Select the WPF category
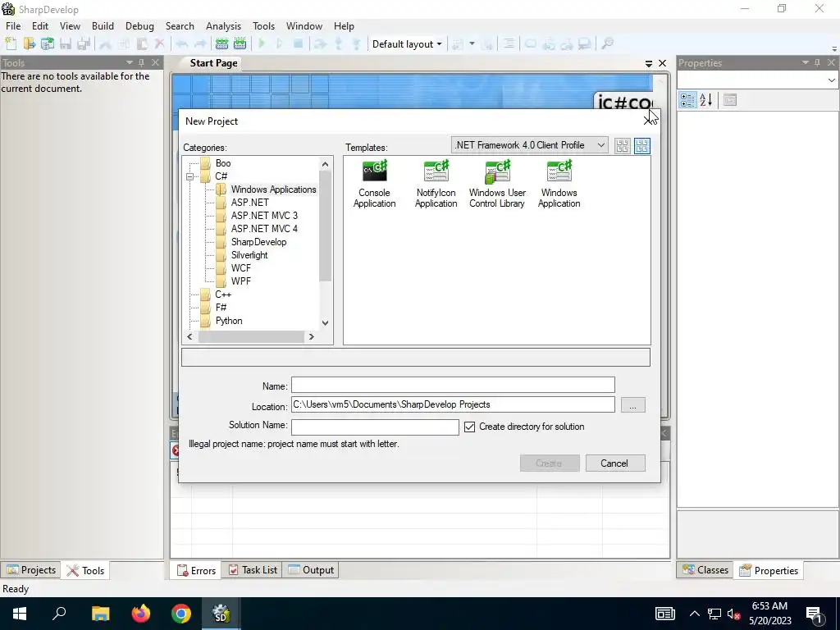 pyautogui.click(x=240, y=281)
